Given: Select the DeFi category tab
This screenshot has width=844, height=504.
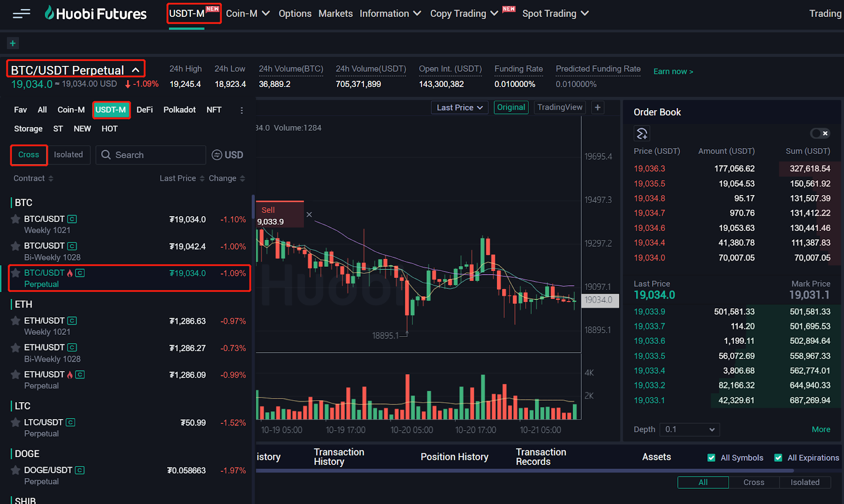Looking at the screenshot, I should (145, 110).
